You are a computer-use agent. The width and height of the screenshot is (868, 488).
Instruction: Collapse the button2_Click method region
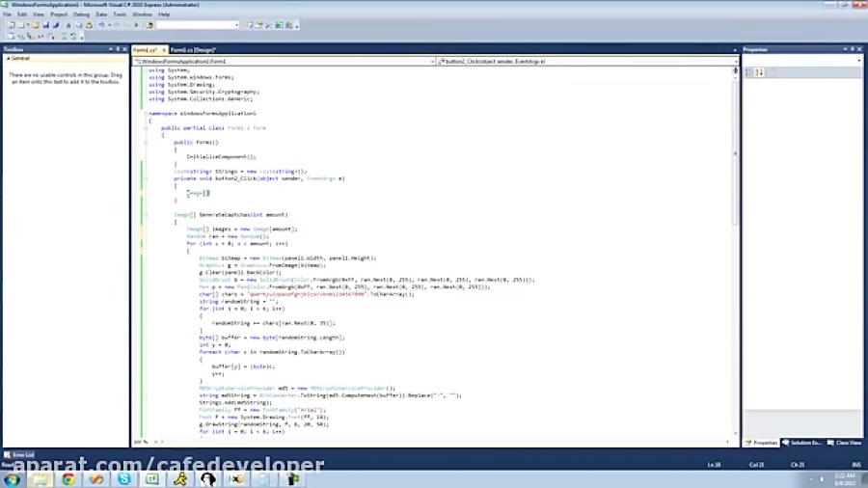point(146,178)
